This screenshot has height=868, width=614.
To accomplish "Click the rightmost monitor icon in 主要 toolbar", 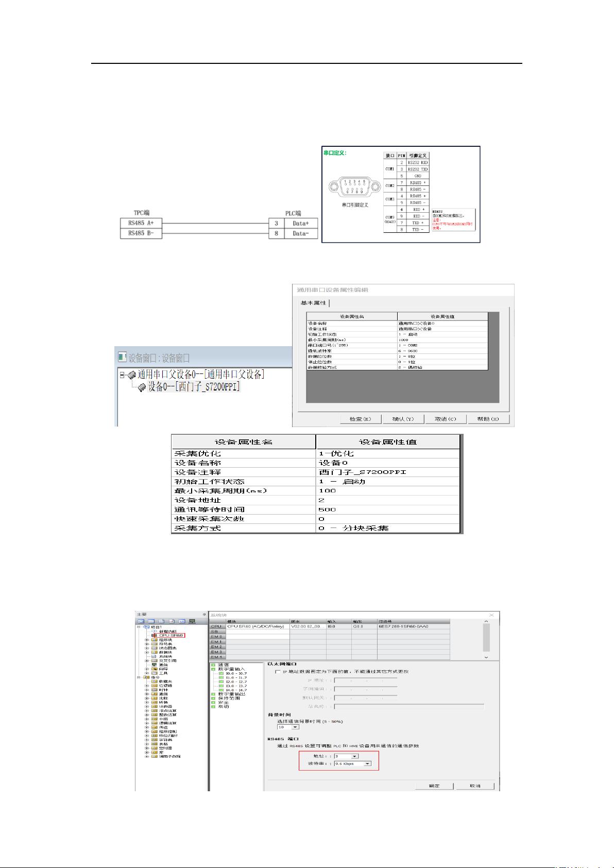I will (192, 621).
